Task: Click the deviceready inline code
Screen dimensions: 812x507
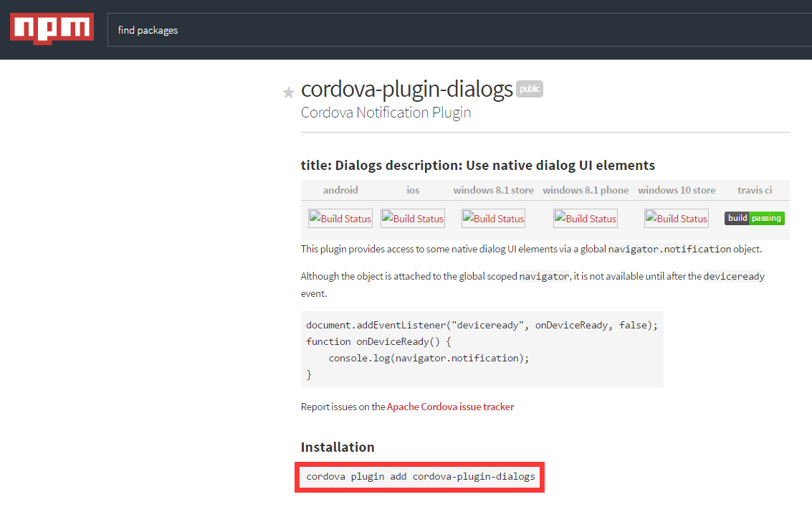Action: click(x=734, y=276)
